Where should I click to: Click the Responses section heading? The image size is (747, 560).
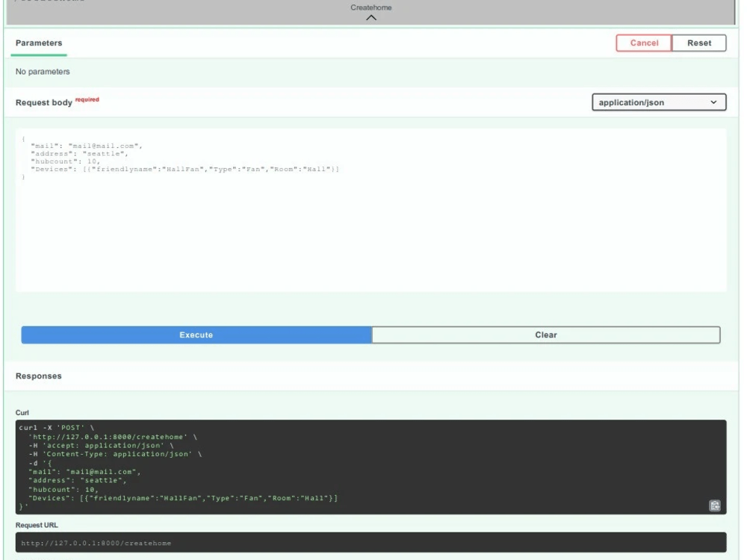click(39, 376)
